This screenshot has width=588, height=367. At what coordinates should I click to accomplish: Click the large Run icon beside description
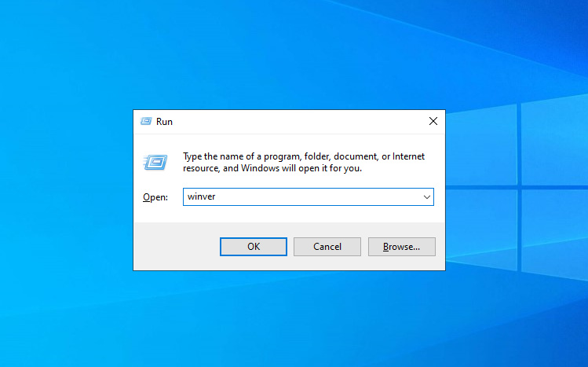(155, 163)
